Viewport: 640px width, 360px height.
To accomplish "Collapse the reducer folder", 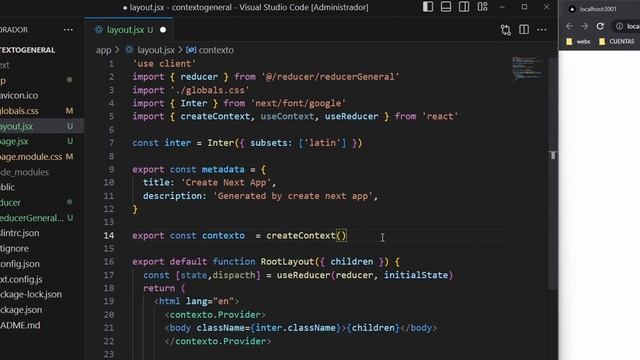I will (11, 203).
